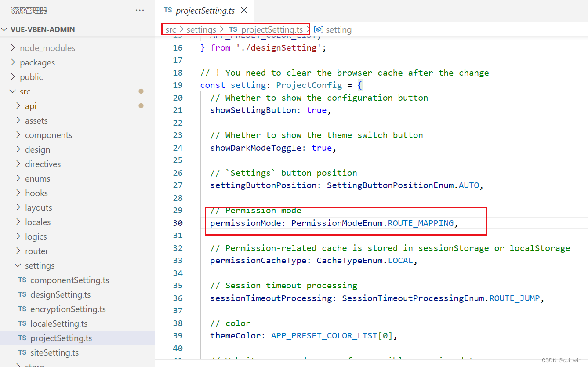Viewport: 588px width, 367px height.
Task: Click the TS icon in the editor tab
Action: click(x=168, y=10)
